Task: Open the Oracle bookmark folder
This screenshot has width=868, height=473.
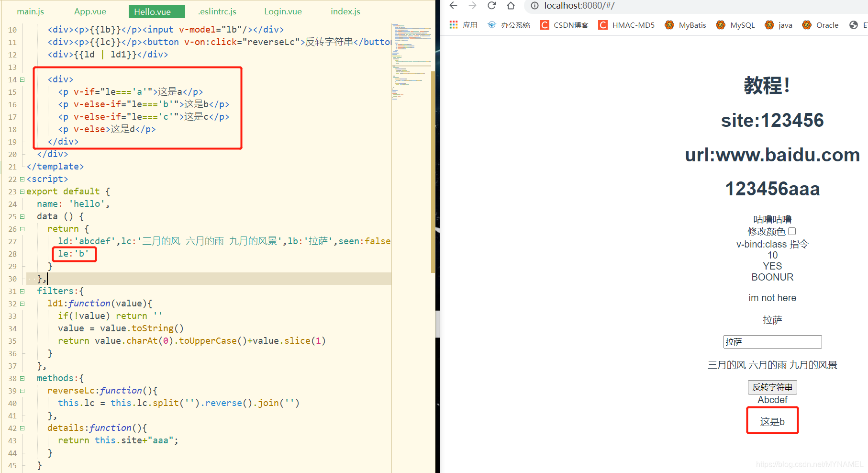Action: (821, 25)
